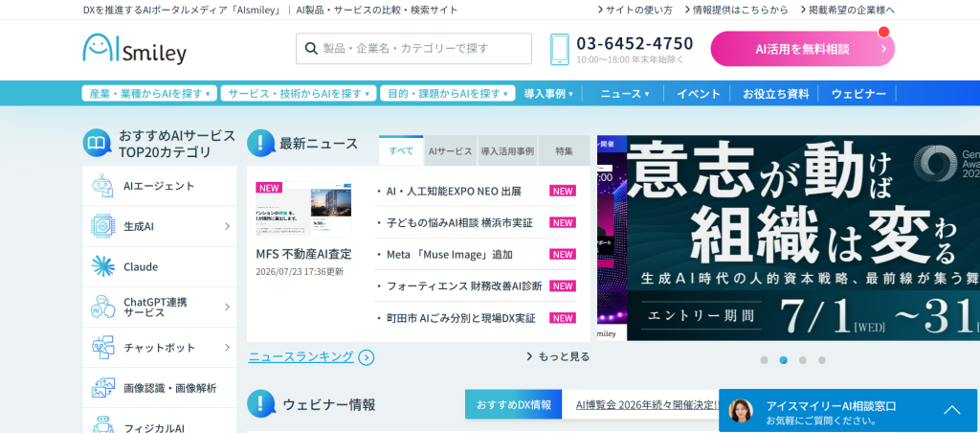The height and width of the screenshot is (433, 980).
Task: Open the 掲載希望の企業様へ link
Action: [848, 10]
